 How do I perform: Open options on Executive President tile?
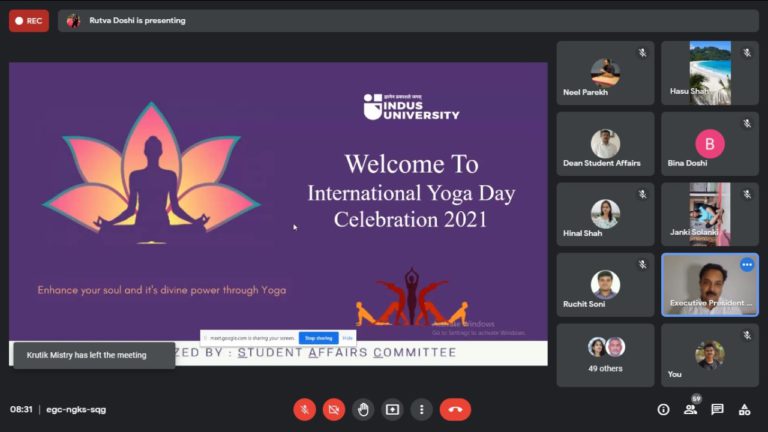(x=747, y=264)
